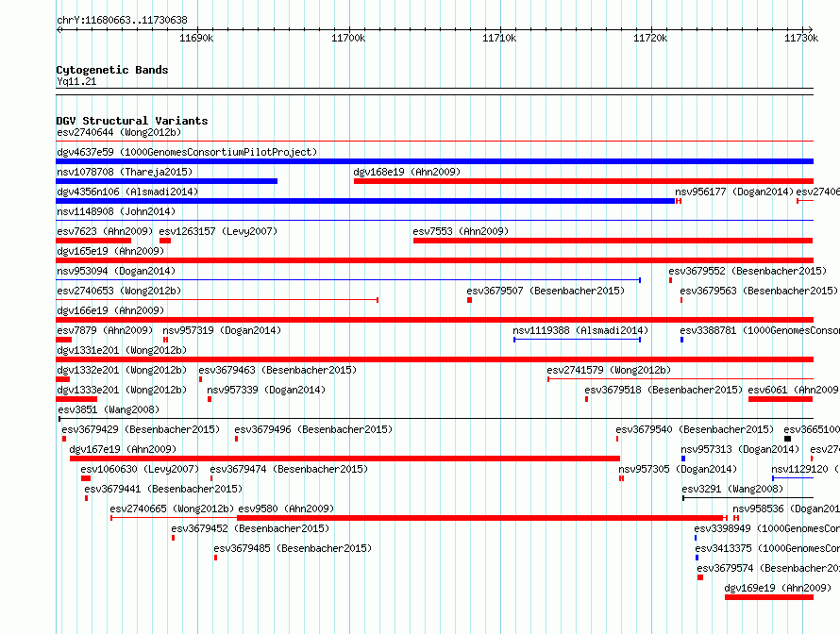Click esv3679429 (Besenbacher2015) label

click(x=141, y=429)
